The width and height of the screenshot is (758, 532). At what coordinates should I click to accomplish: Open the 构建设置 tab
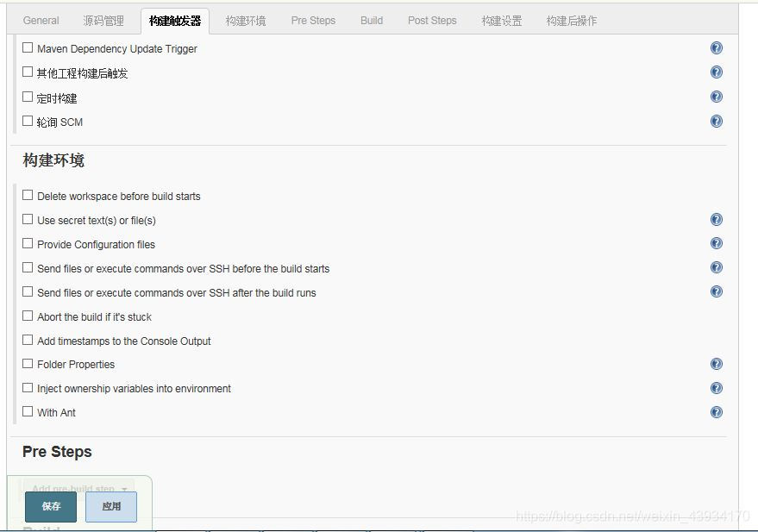(502, 21)
